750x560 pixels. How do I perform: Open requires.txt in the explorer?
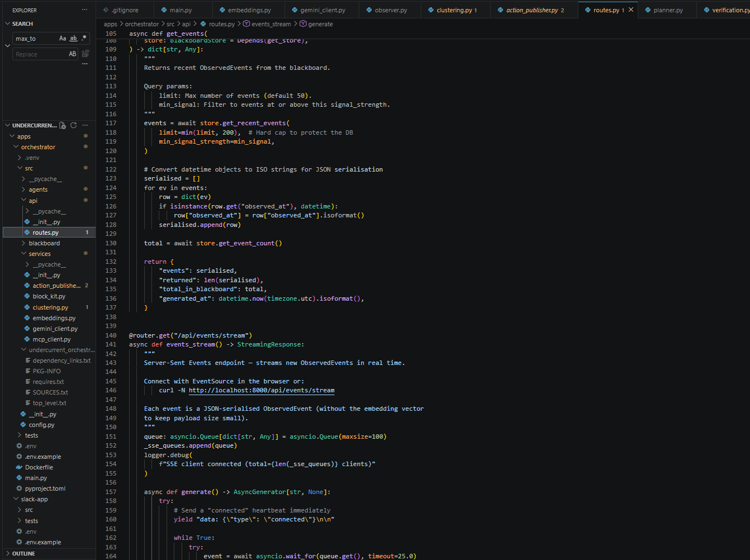click(x=48, y=382)
